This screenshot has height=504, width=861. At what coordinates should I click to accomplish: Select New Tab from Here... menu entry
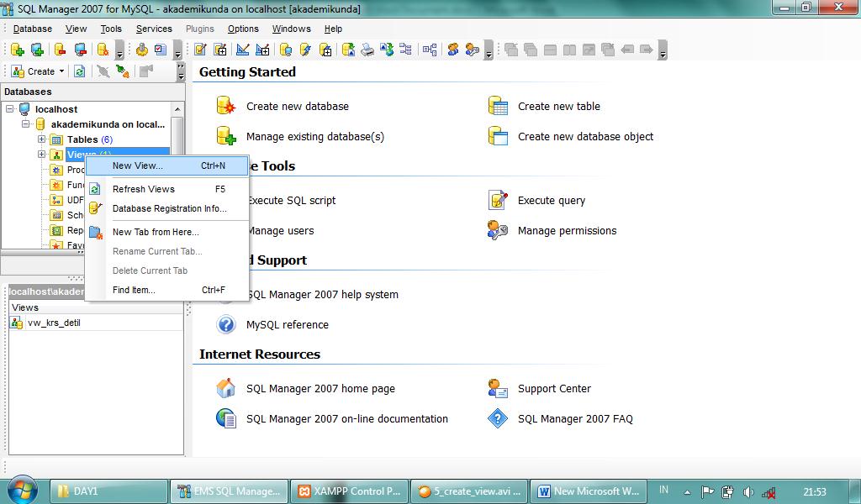point(167,232)
